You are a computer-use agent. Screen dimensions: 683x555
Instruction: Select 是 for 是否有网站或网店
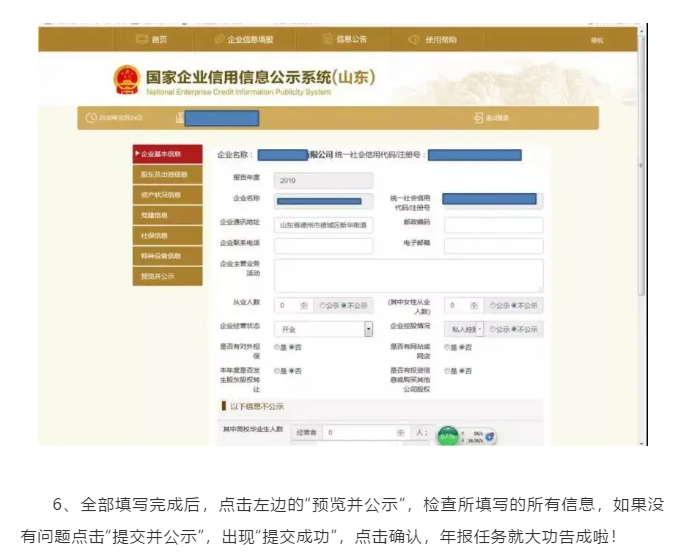pyautogui.click(x=447, y=347)
